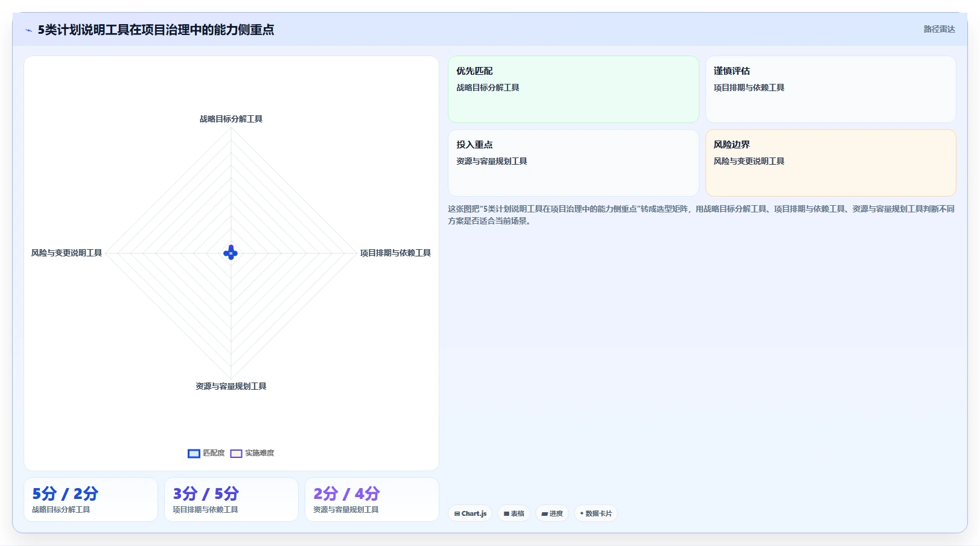Image resolution: width=980 pixels, height=546 pixels.
Task: Click the 风险与变更说明工具 radar axis label
Action: point(66,253)
